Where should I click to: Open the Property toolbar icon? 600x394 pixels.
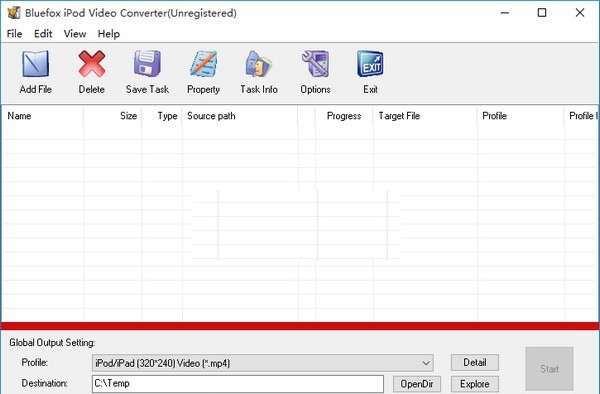point(204,63)
